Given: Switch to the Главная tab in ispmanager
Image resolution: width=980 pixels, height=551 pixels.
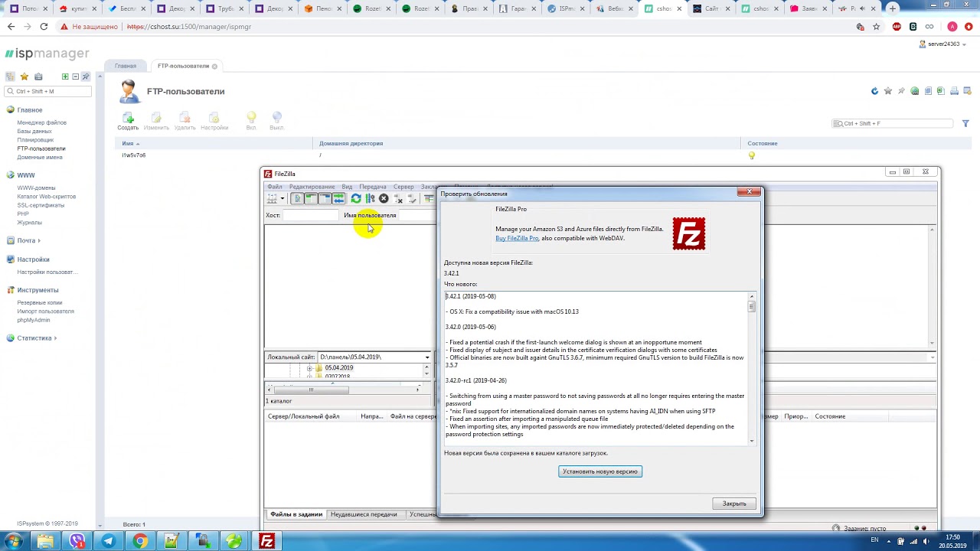Looking at the screenshot, I should pyautogui.click(x=126, y=66).
